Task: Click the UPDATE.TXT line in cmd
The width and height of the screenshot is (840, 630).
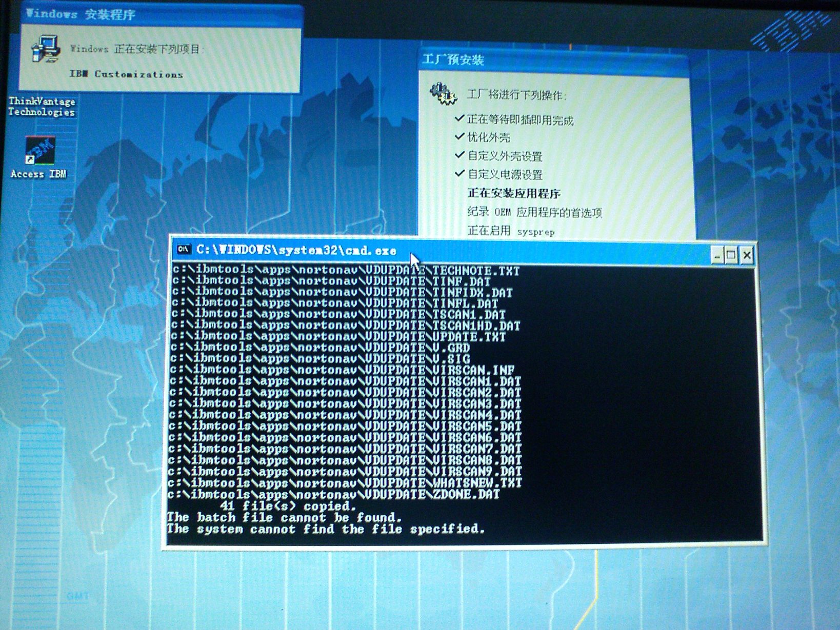Action: coord(338,337)
